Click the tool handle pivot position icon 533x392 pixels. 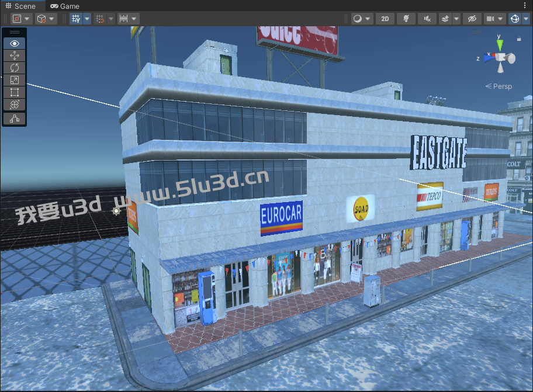[x=17, y=19]
